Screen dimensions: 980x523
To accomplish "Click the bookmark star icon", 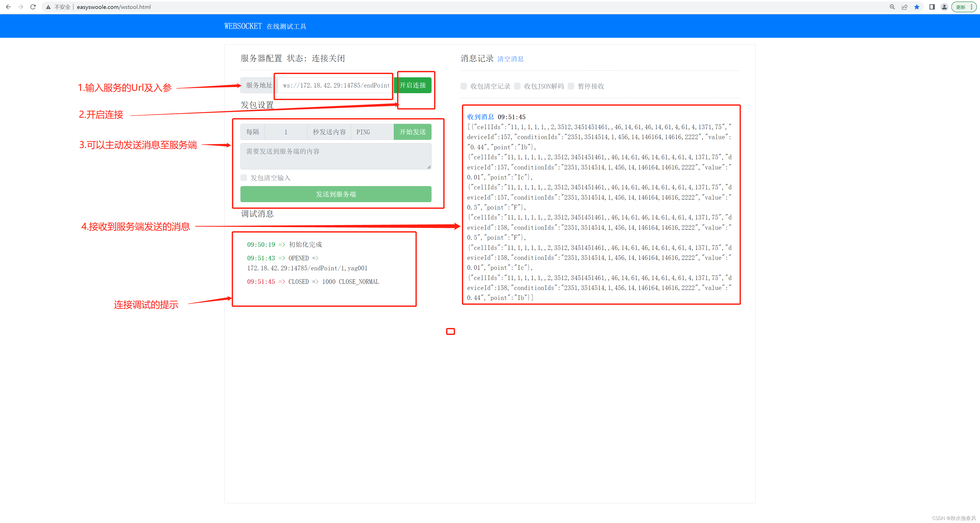I will [917, 7].
